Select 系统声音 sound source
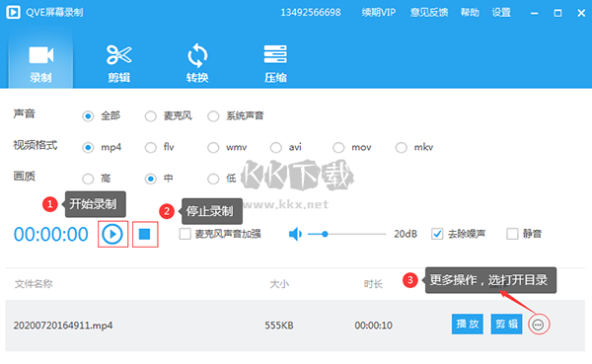Image resolution: width=592 pixels, height=364 pixels. (x=213, y=116)
